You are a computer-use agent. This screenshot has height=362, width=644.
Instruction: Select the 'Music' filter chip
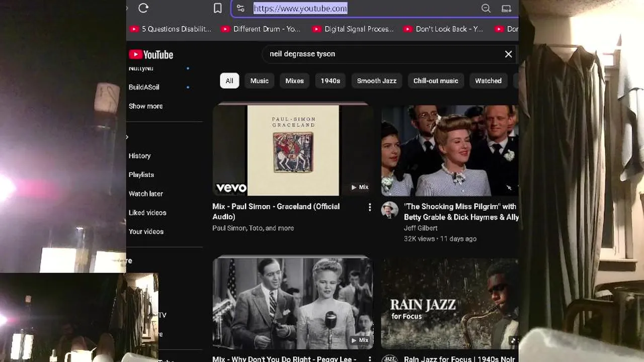(260, 80)
